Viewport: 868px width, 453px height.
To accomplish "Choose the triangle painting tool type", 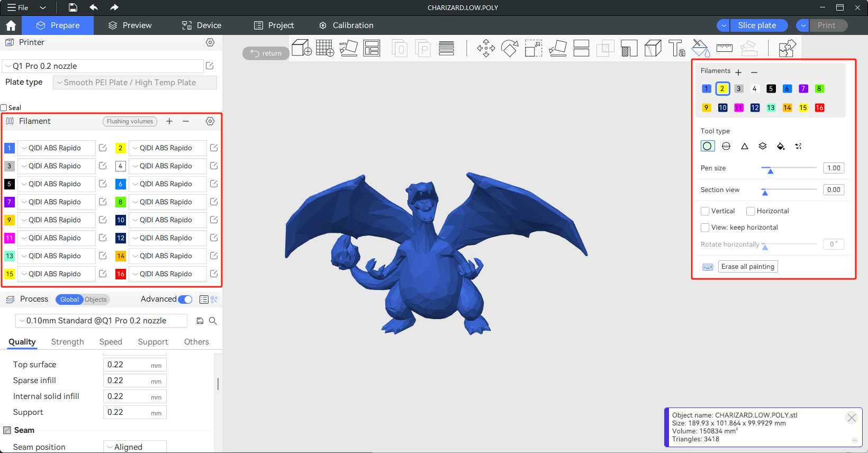I will (x=744, y=147).
